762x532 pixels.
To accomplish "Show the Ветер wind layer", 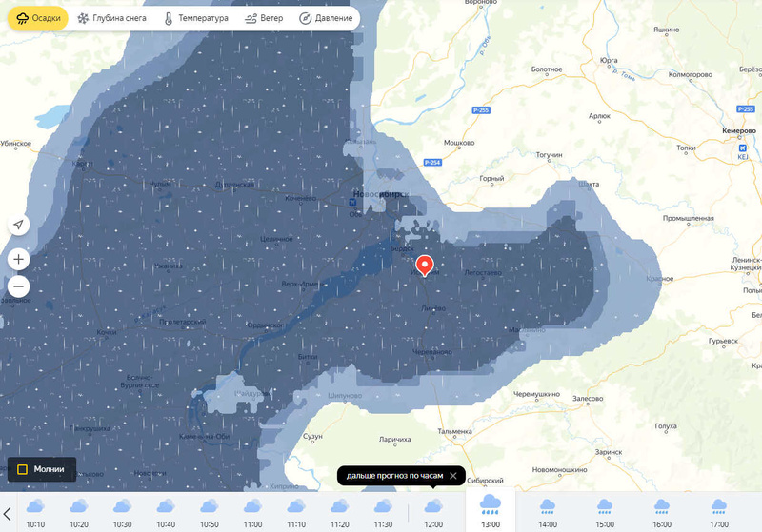I will 264,18.
